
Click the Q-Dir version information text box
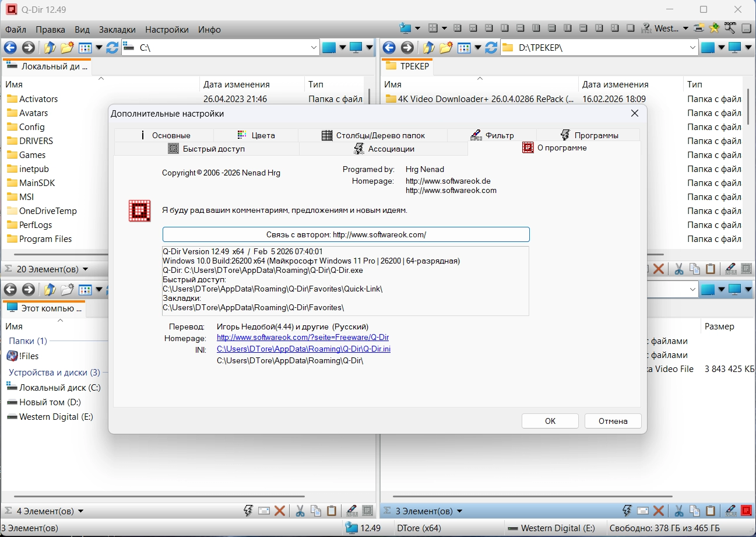coord(346,281)
